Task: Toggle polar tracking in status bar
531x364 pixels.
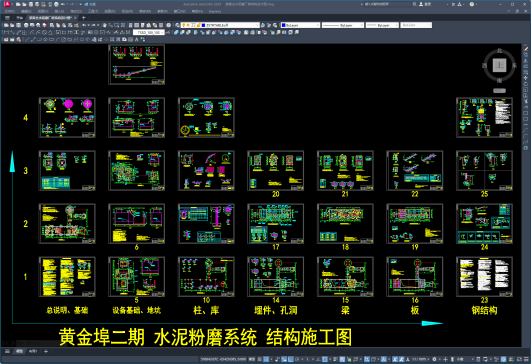Action: click(x=297, y=359)
